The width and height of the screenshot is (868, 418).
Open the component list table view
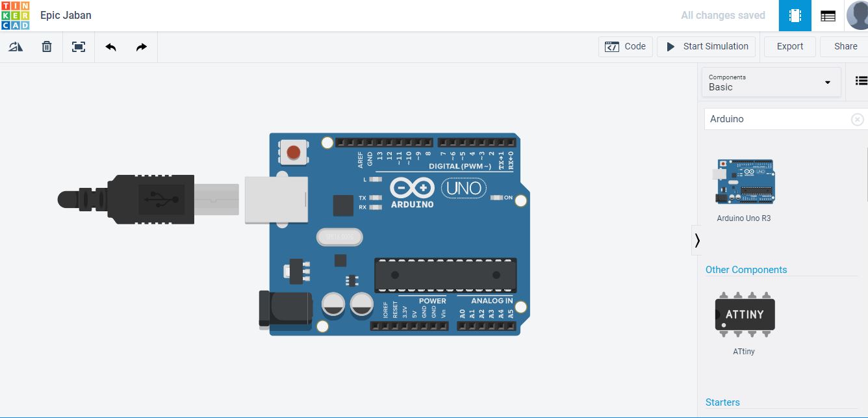[828, 16]
